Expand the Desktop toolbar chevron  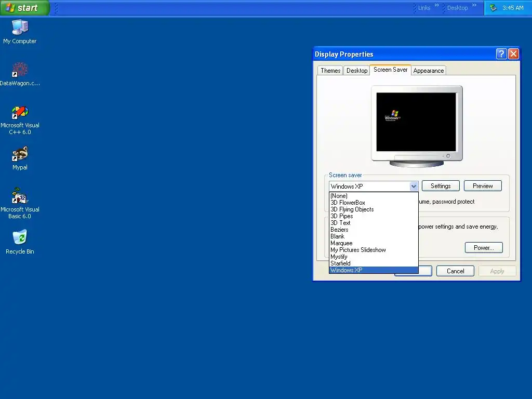point(474,5)
